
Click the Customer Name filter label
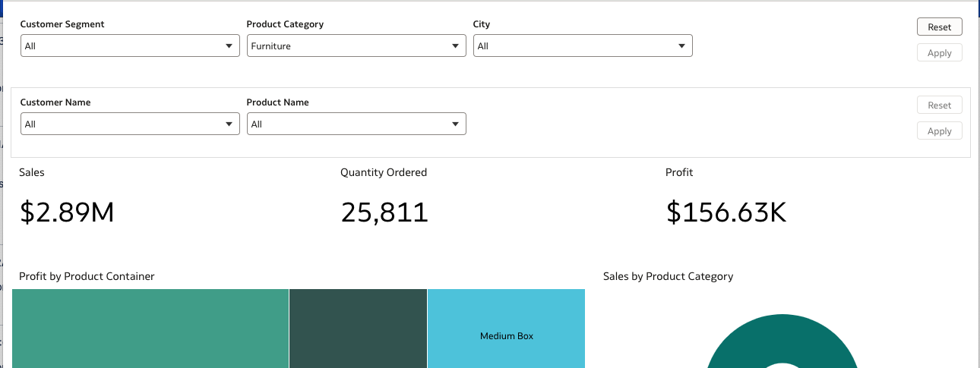(55, 102)
